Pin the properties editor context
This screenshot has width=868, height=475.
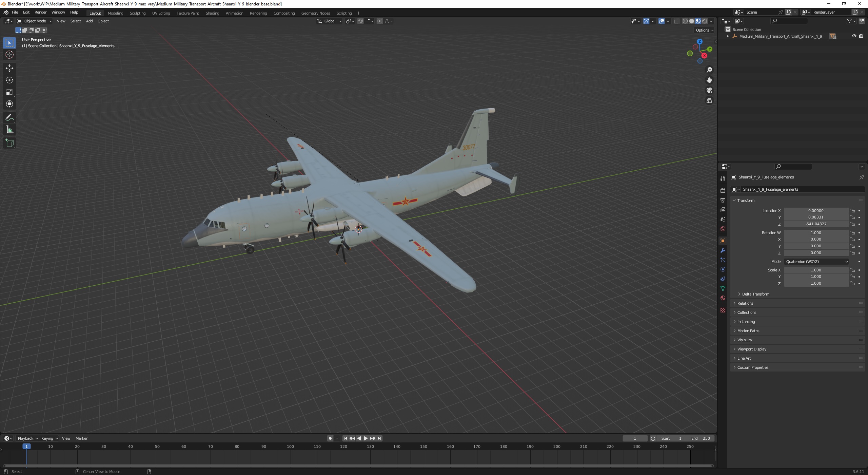[x=861, y=177]
